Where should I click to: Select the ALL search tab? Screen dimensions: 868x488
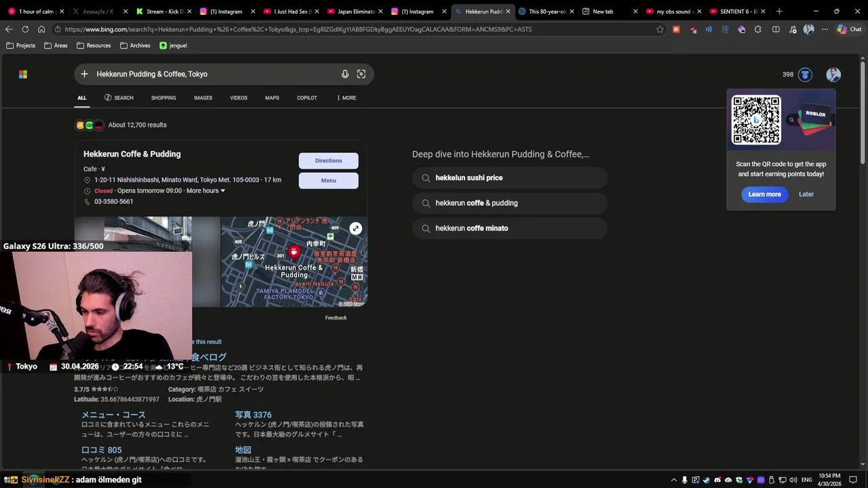click(81, 98)
